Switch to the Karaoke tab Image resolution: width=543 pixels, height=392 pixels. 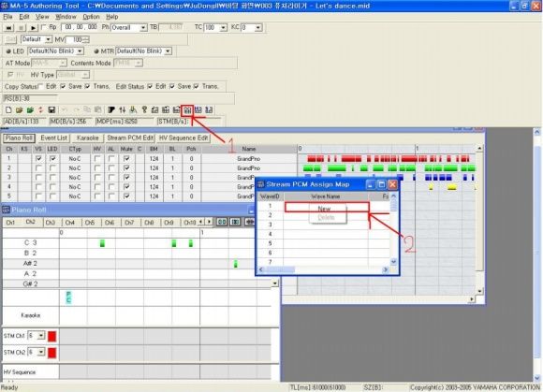(88, 138)
